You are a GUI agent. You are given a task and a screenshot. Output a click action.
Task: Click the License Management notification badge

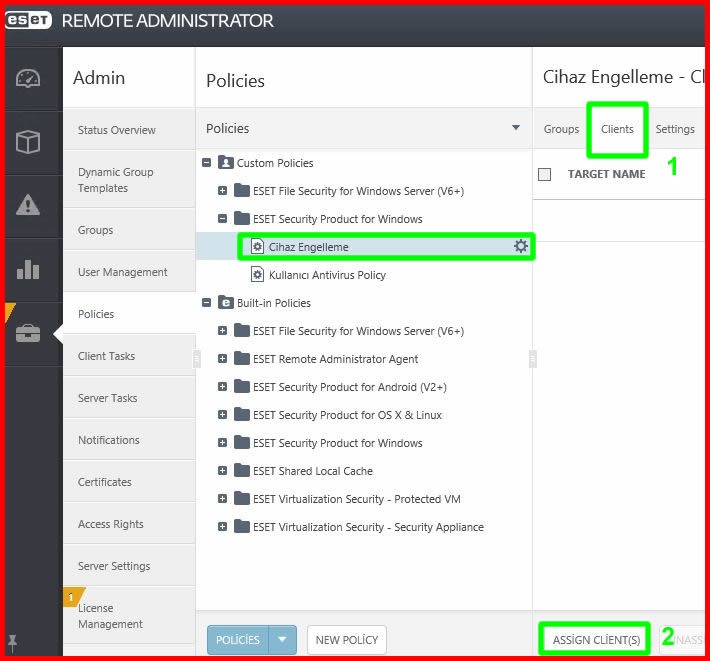[71, 597]
